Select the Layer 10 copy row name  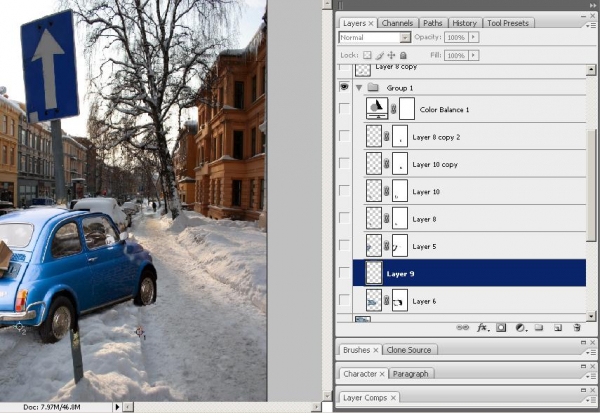(435, 165)
